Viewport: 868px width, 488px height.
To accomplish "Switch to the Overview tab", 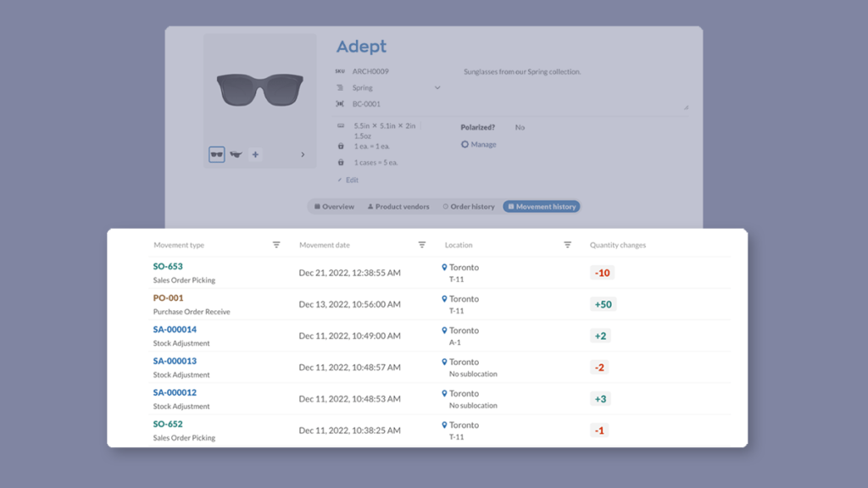I will pyautogui.click(x=334, y=207).
